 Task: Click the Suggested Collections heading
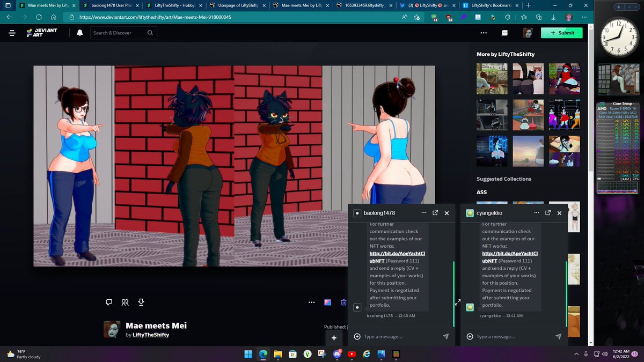(504, 179)
